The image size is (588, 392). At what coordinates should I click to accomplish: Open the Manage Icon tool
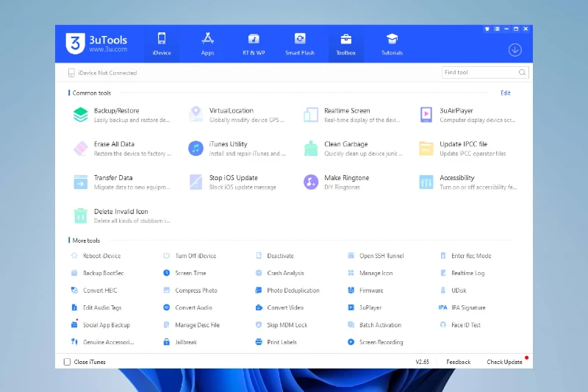(370, 273)
